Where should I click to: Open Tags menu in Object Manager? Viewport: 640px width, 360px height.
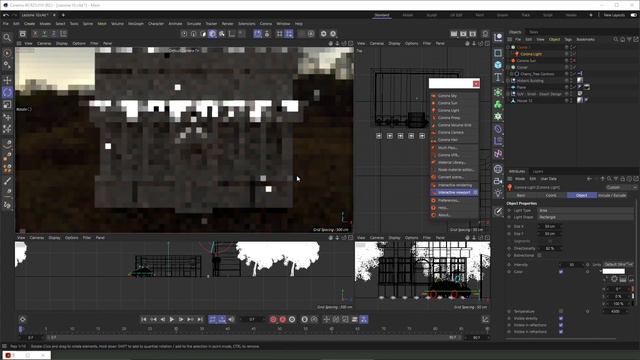click(568, 40)
